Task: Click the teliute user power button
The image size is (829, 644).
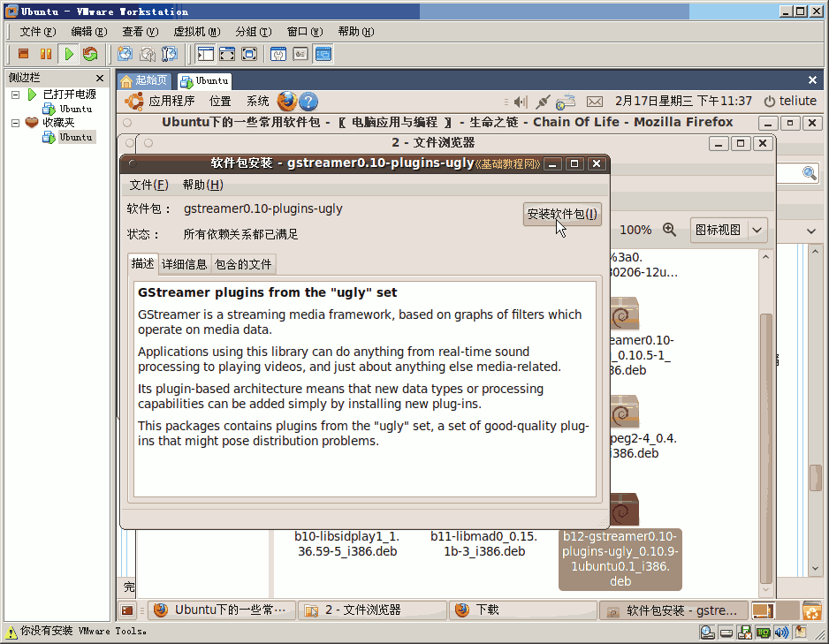Action: [x=790, y=101]
